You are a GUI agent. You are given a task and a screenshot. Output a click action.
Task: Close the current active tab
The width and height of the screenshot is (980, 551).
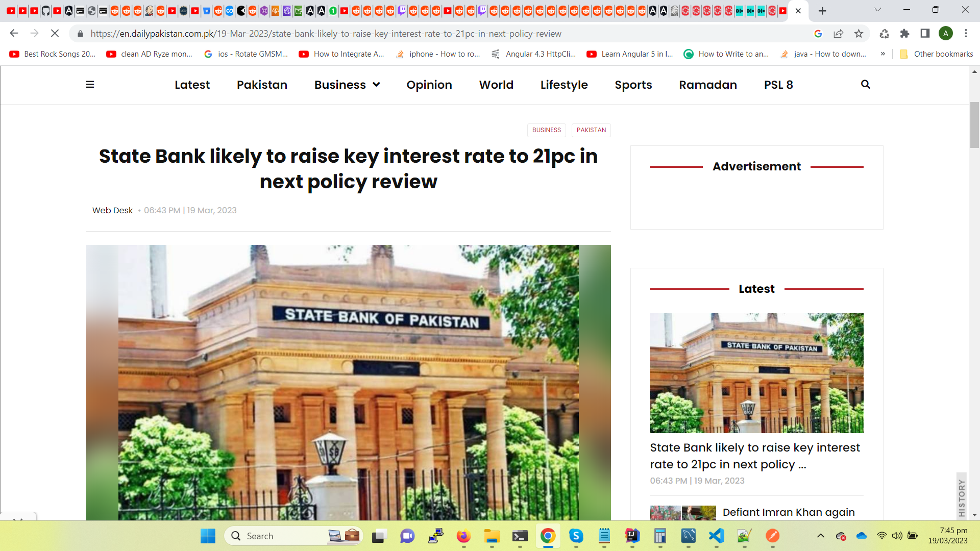798,11
